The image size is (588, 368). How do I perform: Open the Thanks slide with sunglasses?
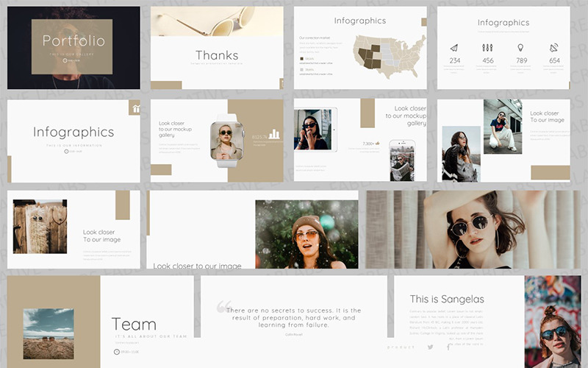point(217,48)
